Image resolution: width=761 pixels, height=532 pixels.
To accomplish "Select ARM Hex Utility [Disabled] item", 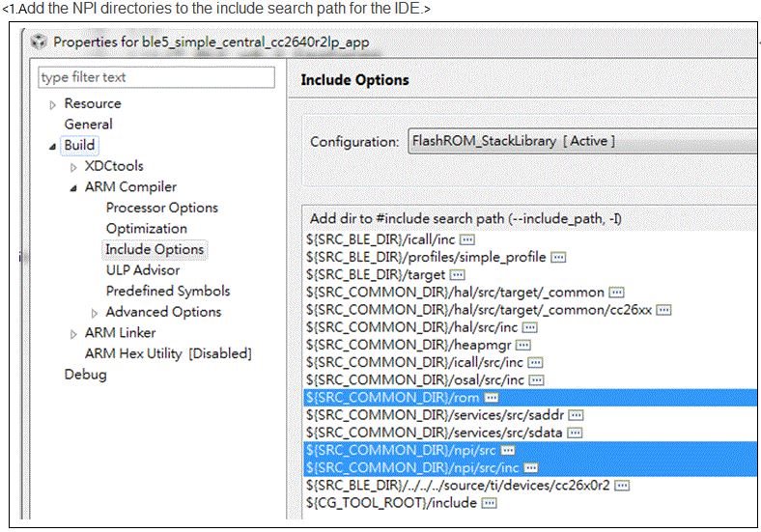I will 168,353.
